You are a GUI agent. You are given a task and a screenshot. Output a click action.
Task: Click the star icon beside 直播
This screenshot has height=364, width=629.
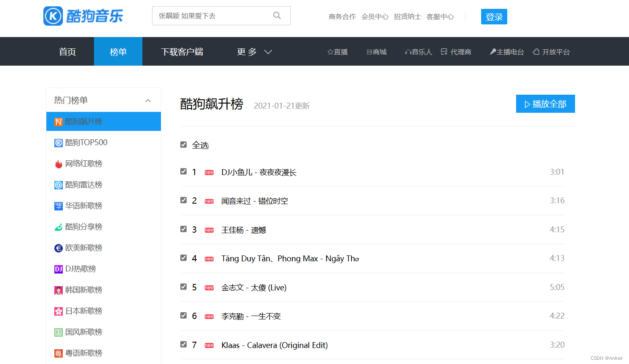click(x=330, y=52)
